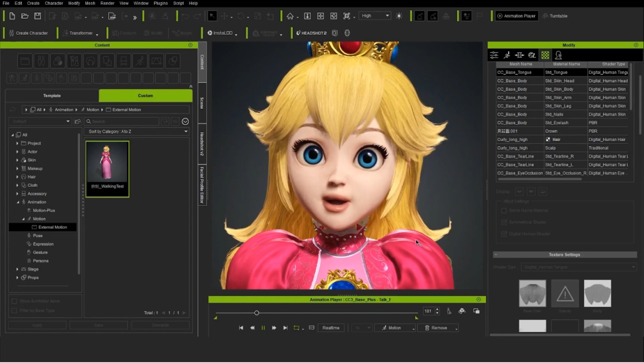This screenshot has height=363, width=644.
Task: Pause the animation playback
Action: [x=263, y=328]
